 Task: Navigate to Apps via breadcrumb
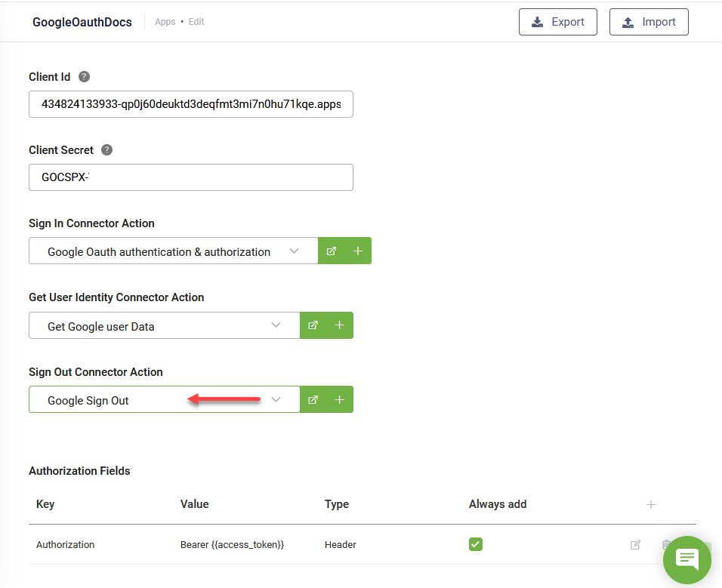coord(165,21)
